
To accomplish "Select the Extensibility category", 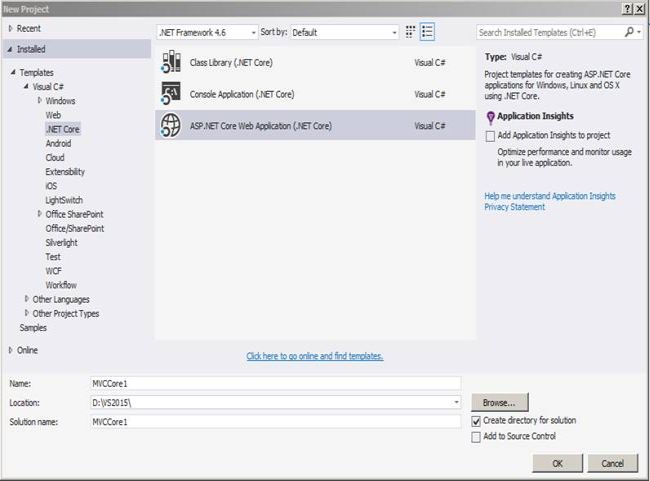I will click(65, 172).
